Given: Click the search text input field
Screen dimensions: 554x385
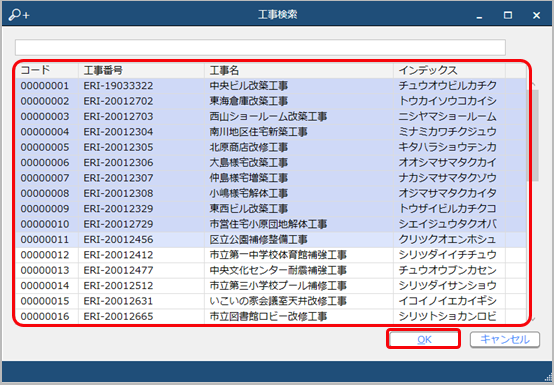Looking at the screenshot, I should (260, 47).
